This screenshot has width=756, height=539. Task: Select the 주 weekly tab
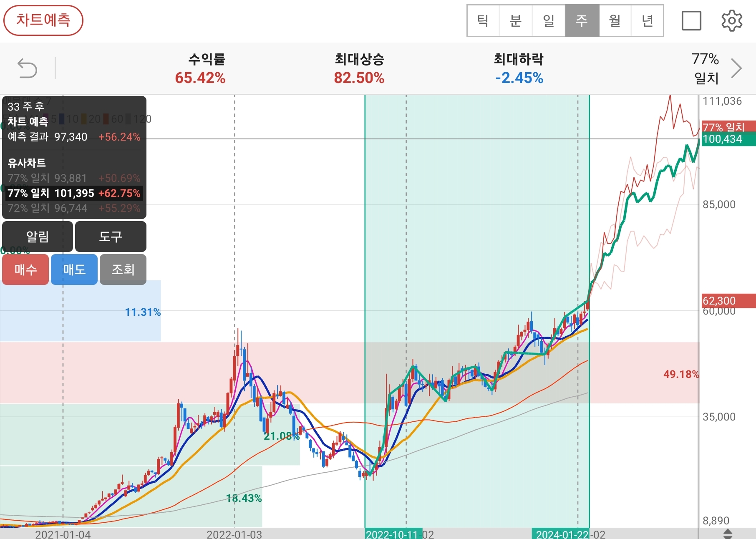[582, 21]
